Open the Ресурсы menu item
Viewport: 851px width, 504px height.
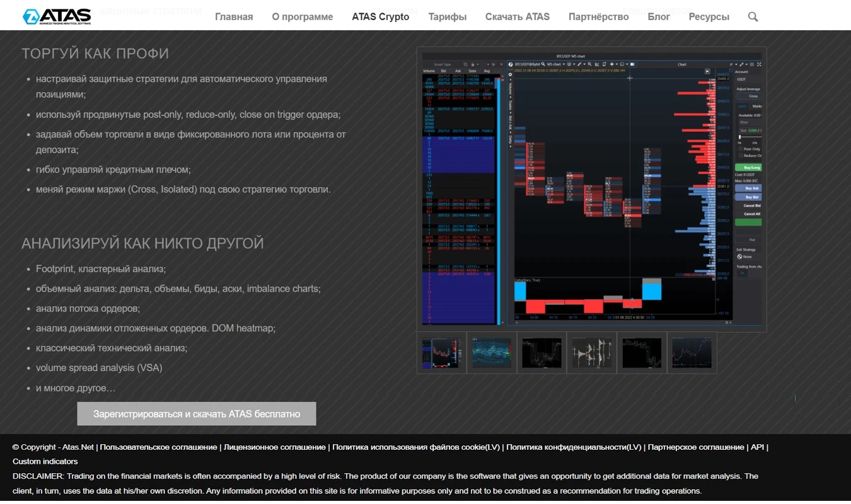click(709, 17)
